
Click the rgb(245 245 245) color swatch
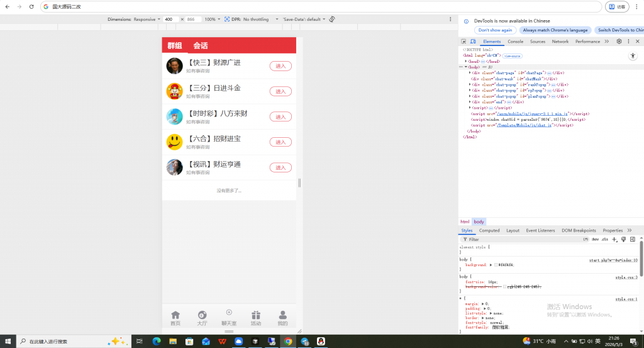pos(505,287)
